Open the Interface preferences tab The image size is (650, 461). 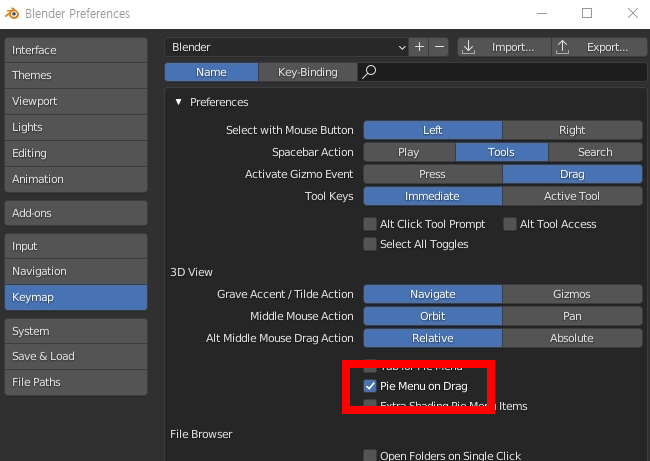[x=76, y=50]
